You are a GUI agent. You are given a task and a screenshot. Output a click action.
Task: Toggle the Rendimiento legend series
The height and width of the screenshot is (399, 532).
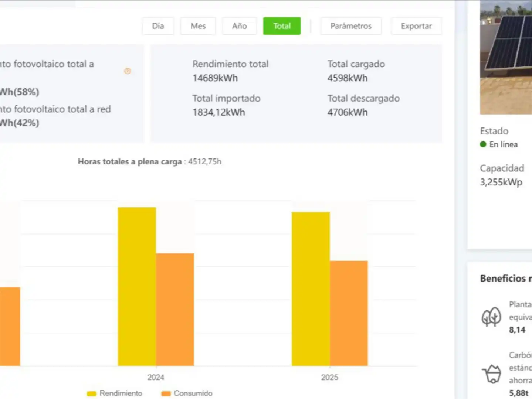click(115, 393)
